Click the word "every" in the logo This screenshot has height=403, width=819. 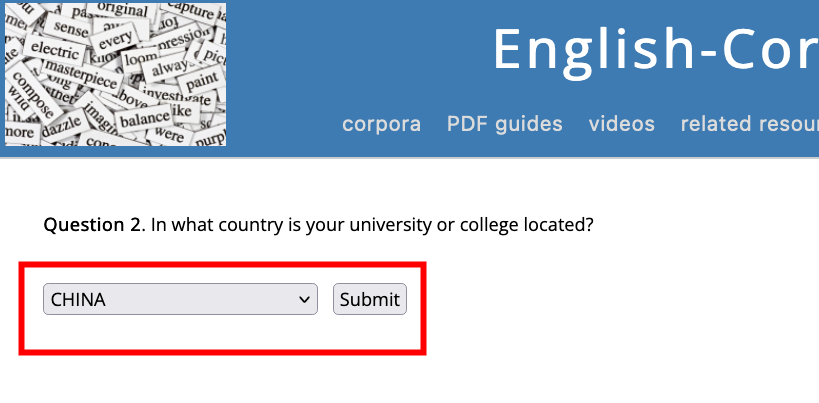[116, 39]
